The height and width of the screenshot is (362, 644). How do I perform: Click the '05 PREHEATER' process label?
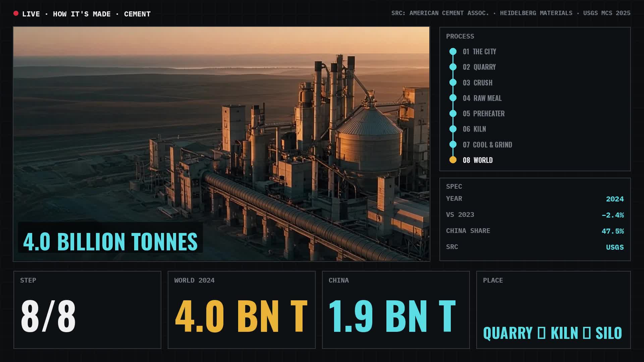pos(484,114)
